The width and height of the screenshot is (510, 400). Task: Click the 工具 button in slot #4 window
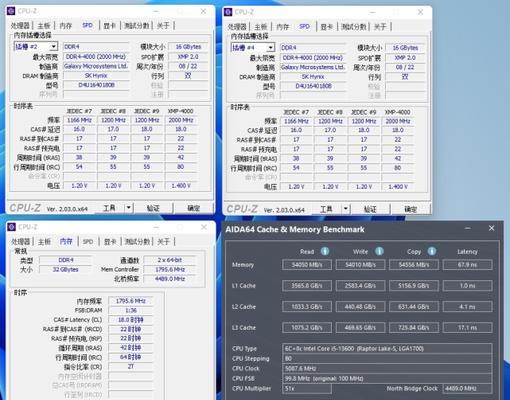[326, 209]
